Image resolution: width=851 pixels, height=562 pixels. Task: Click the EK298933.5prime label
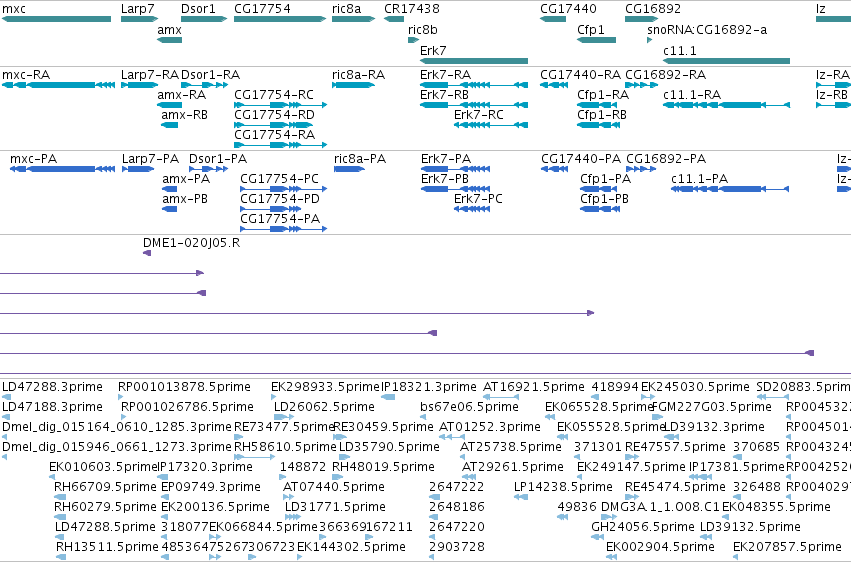pos(325,387)
